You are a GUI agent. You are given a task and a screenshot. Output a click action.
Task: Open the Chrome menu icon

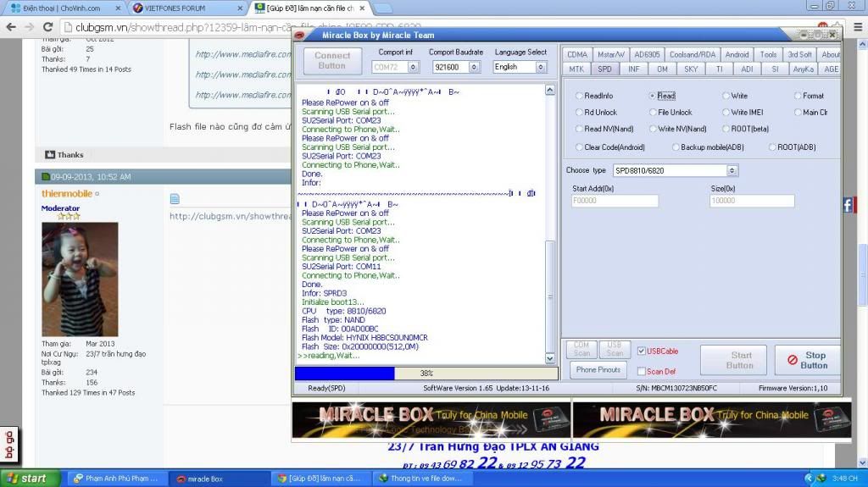point(858,26)
